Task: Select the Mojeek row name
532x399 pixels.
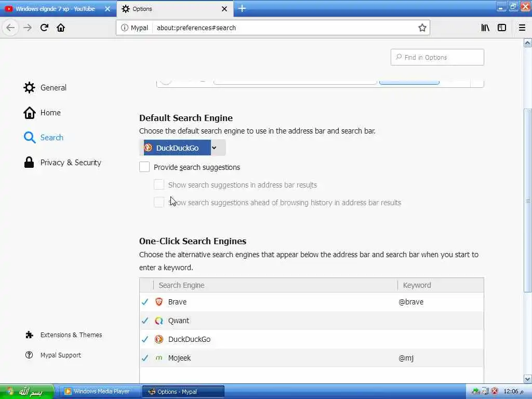Action: [179, 358]
